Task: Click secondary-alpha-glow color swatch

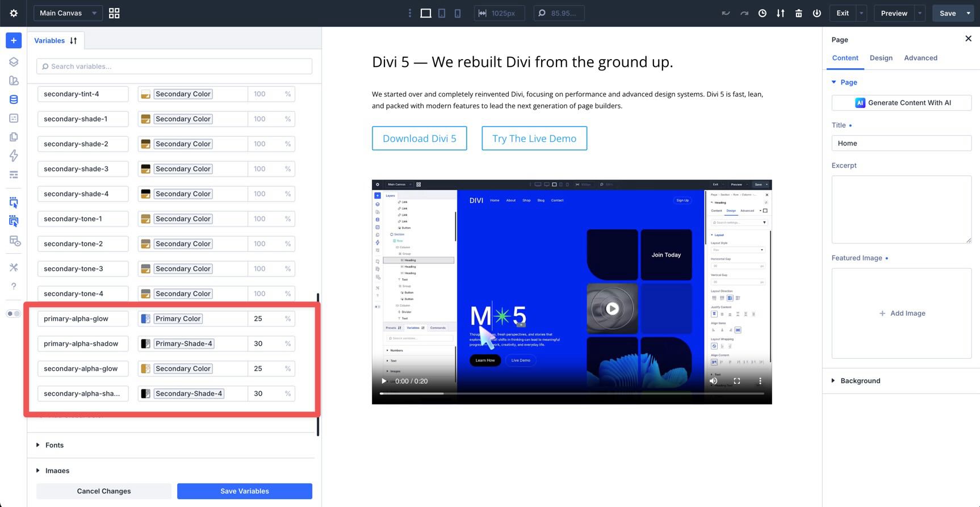Action: point(145,369)
